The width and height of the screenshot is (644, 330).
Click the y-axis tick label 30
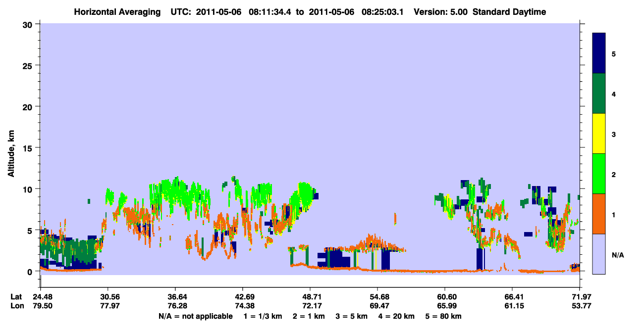(28, 24)
